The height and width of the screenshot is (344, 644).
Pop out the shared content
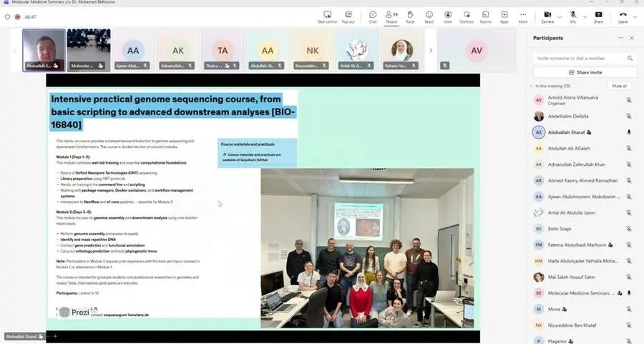click(348, 16)
